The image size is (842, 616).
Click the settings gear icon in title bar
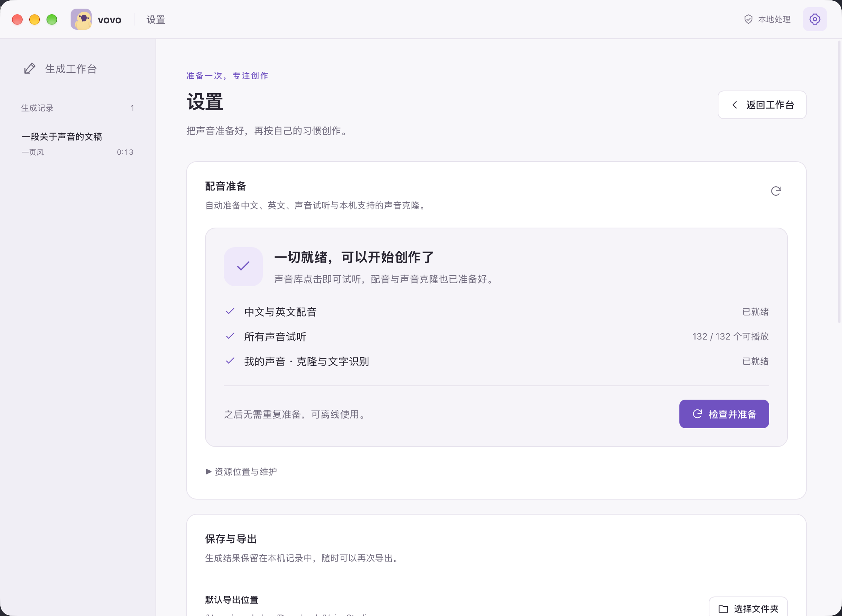tap(815, 19)
